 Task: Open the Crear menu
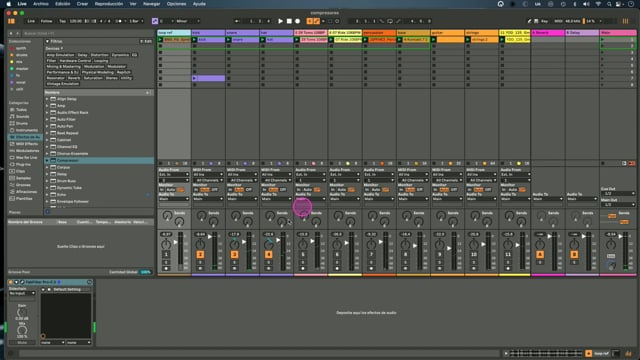click(x=82, y=4)
